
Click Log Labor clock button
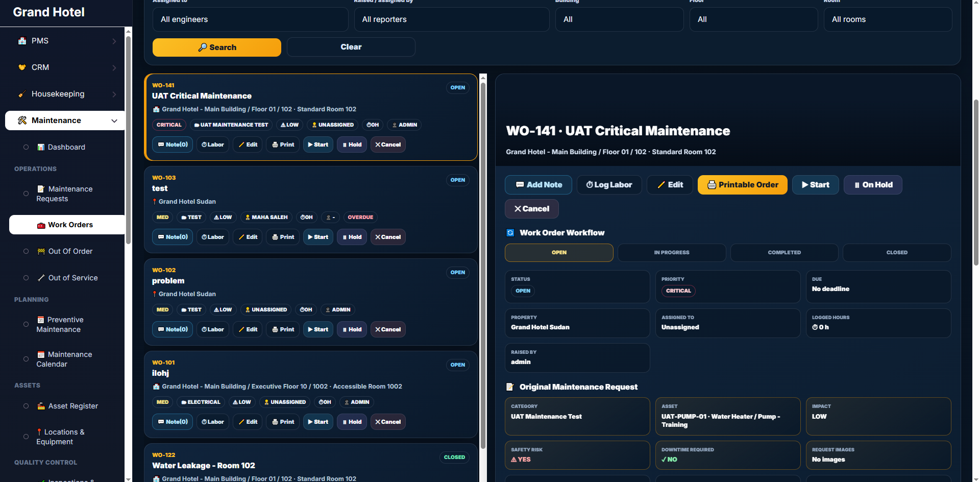click(x=609, y=185)
